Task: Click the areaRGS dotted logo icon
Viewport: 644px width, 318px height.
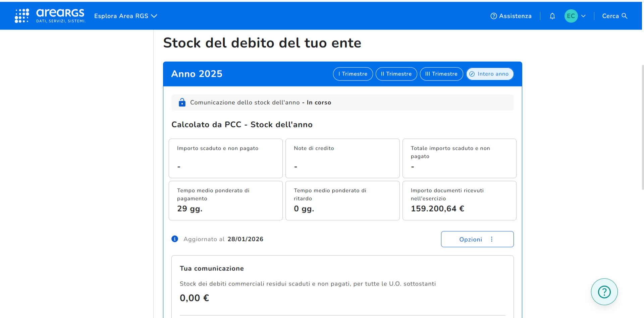Action: click(x=22, y=16)
